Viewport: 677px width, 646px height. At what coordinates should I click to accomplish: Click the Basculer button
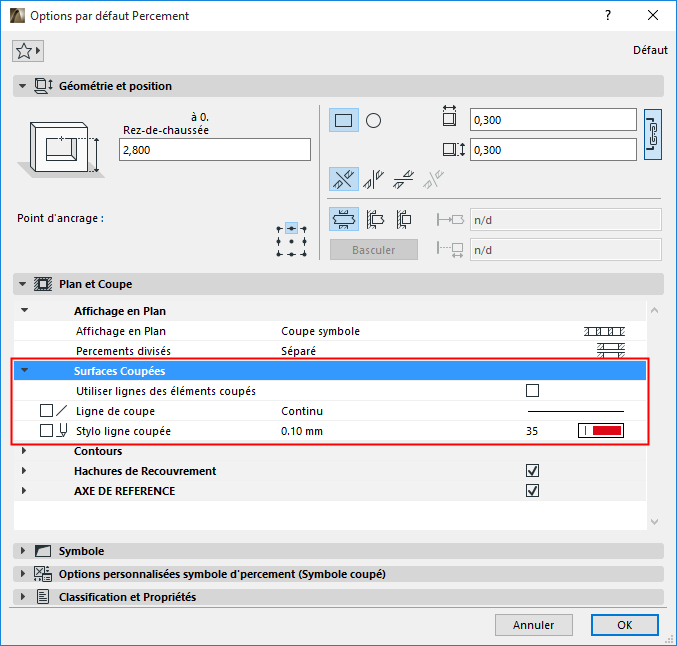[373, 250]
